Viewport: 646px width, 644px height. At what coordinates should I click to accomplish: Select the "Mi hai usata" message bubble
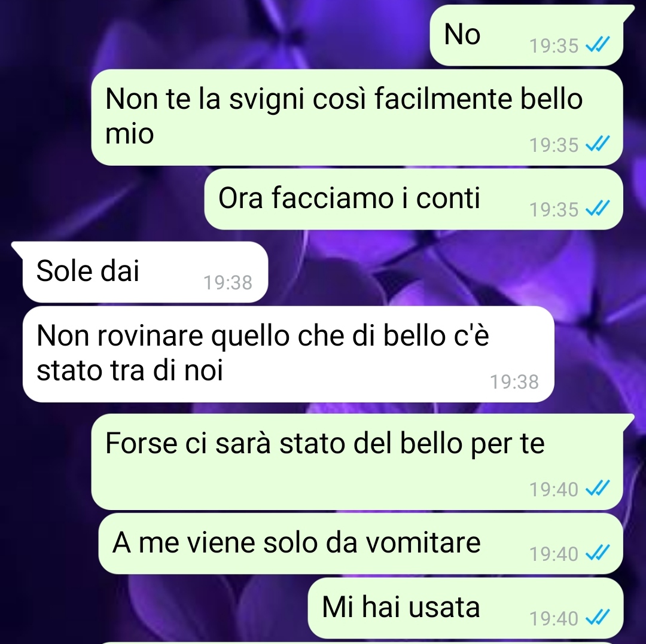[x=465, y=608]
